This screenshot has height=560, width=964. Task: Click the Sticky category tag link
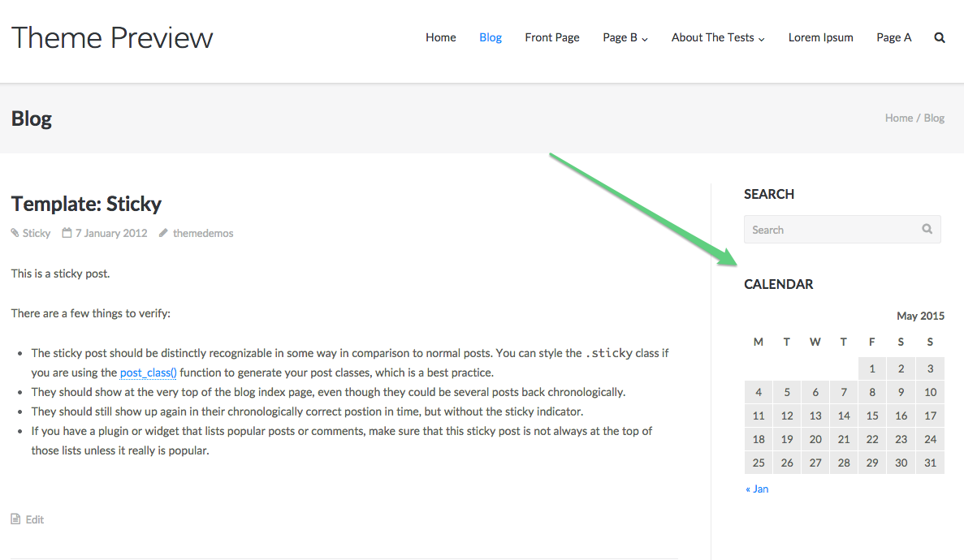(x=37, y=233)
